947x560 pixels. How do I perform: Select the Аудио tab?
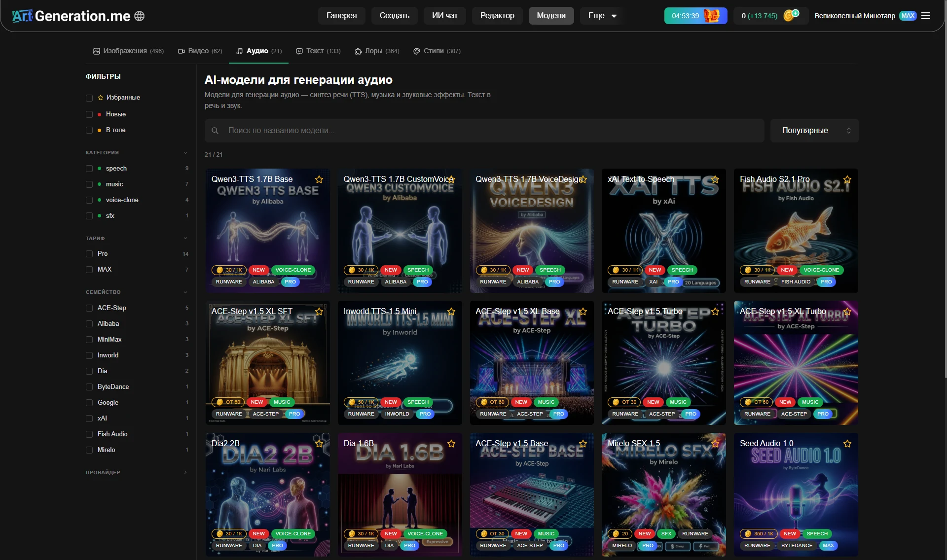coord(259,51)
